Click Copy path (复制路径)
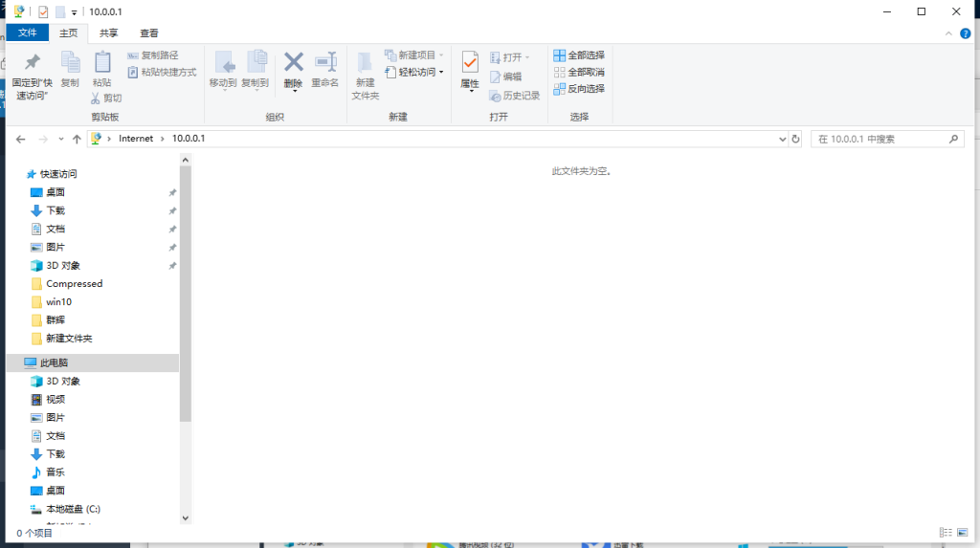The width and height of the screenshot is (980, 548). click(153, 55)
